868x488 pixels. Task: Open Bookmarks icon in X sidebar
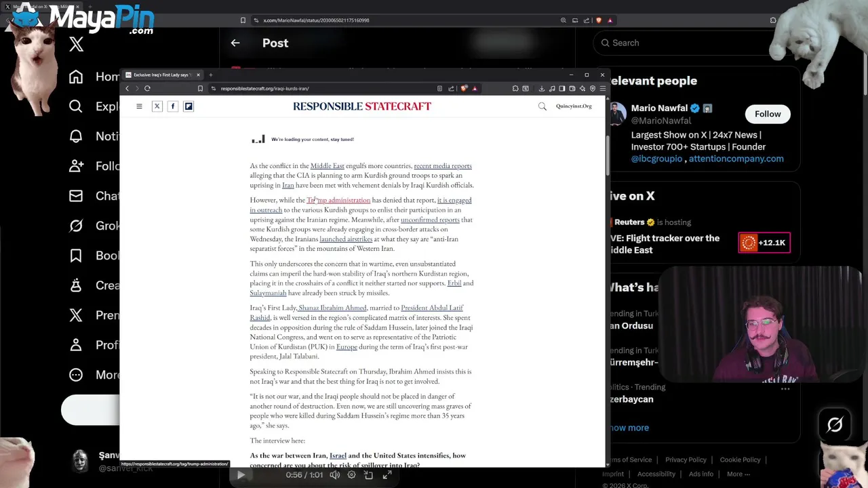(76, 256)
